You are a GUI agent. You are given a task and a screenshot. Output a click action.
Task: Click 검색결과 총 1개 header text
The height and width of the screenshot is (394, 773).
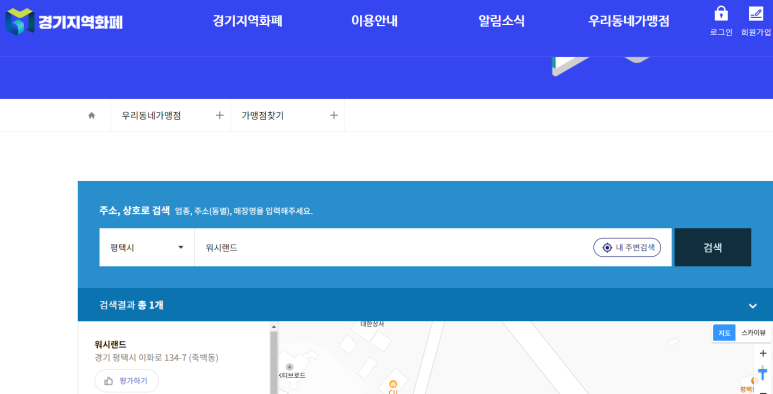click(131, 305)
